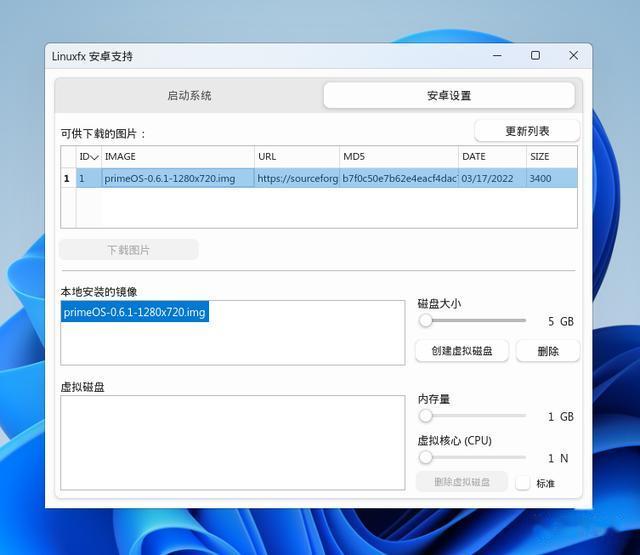Maximize the Linuxfx 安卓支持 window
The height and width of the screenshot is (555, 640).
tap(536, 56)
